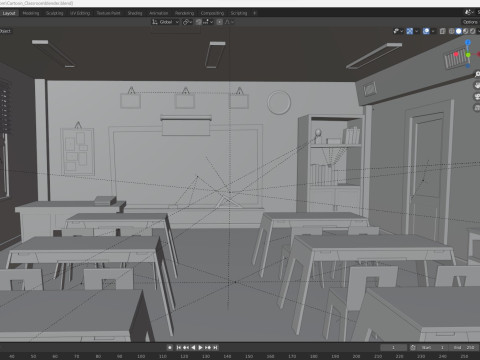Toggle proportional editing
480x360 pixels.
219,22
